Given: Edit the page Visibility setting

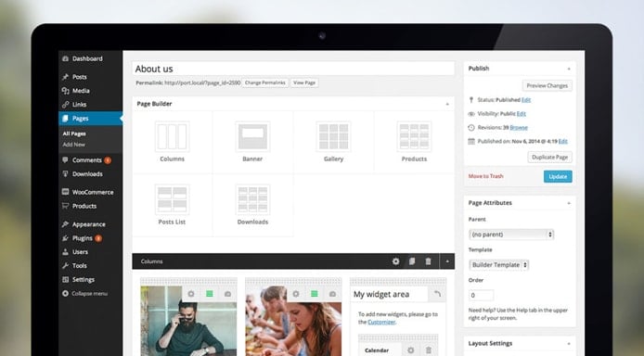Looking at the screenshot, I should 522,114.
